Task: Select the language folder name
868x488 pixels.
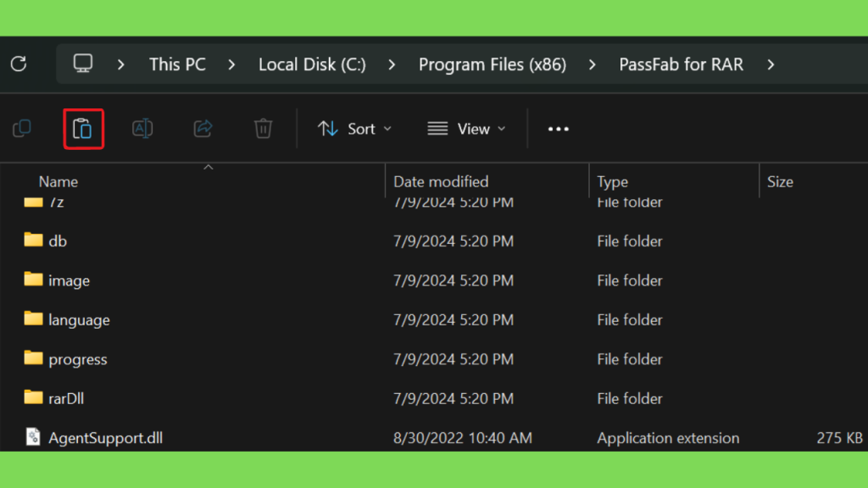Action: tap(79, 320)
